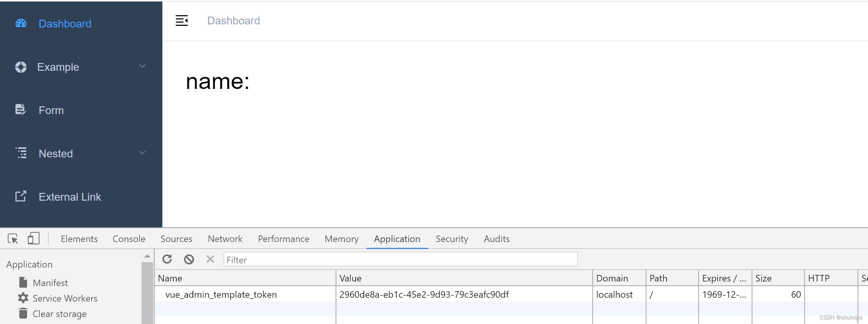
Task: Click the Application sidebar scrollbar thumb
Action: point(147,293)
